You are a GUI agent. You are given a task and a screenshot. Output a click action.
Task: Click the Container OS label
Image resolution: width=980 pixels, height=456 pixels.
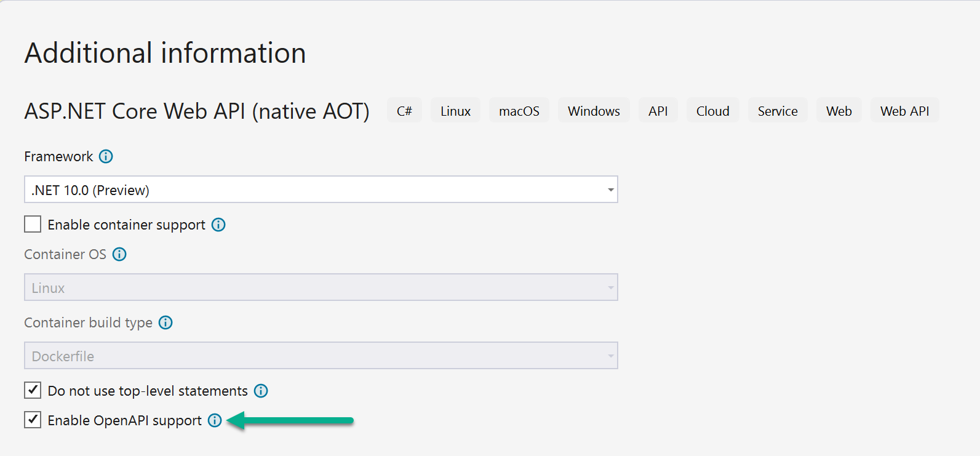coord(65,254)
